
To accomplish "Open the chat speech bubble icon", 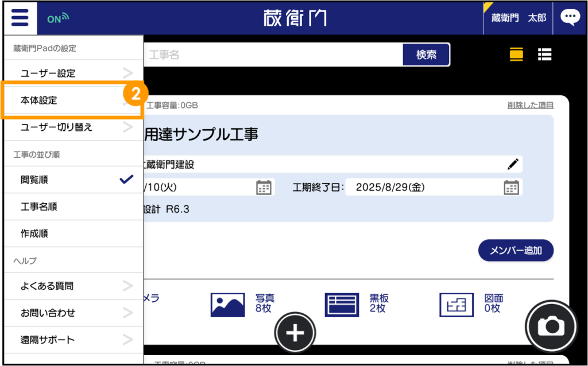I will [x=570, y=18].
